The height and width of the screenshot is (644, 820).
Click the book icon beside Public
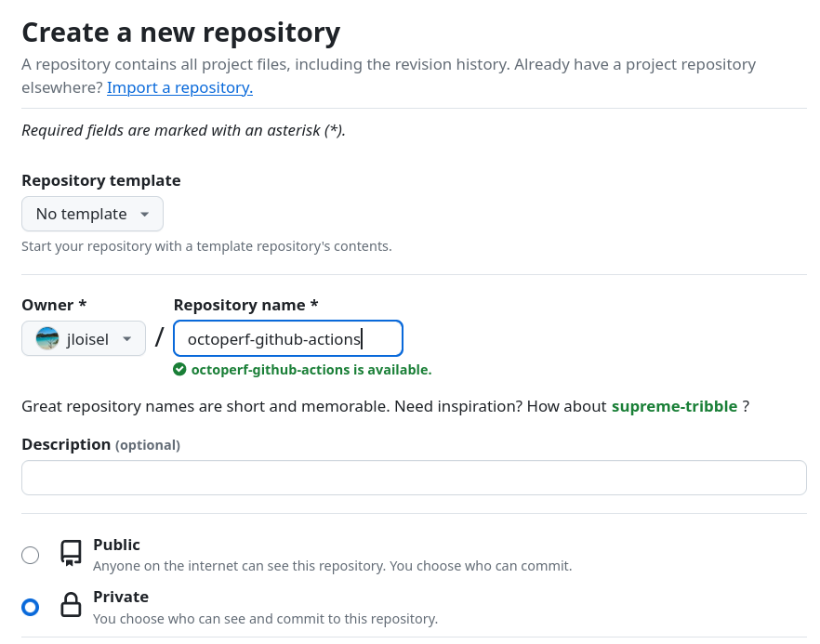coord(70,553)
